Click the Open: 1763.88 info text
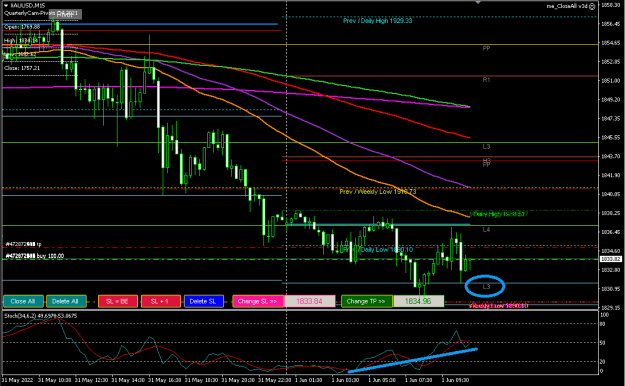The image size is (625, 386). (22, 27)
